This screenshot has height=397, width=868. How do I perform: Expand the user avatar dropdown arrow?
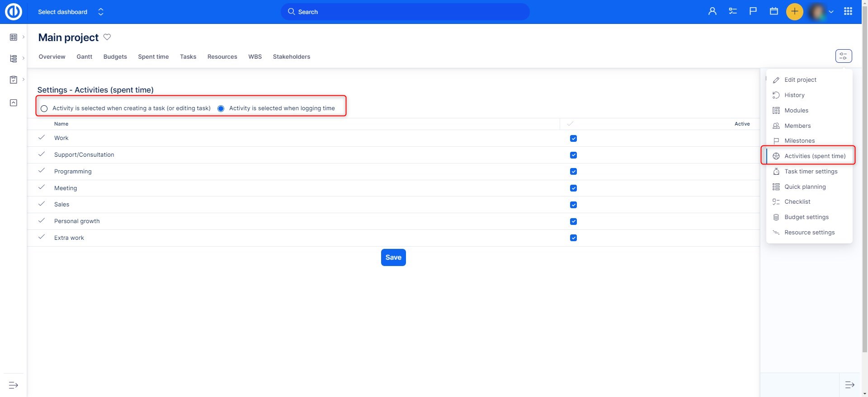pos(831,12)
